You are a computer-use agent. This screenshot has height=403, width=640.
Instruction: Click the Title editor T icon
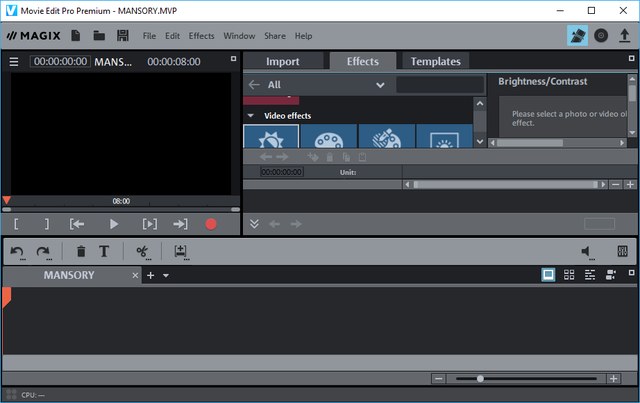tap(103, 252)
